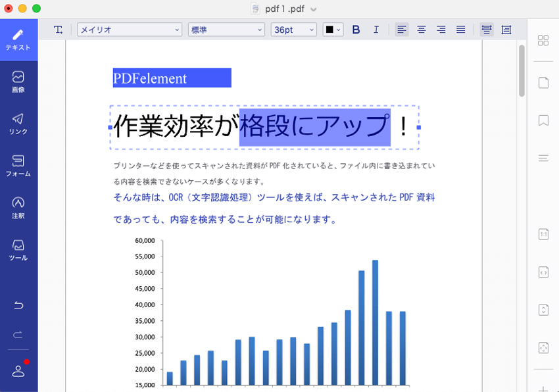Viewport: 559px width, 392px height.
Task: Justify the text
Action: (x=460, y=30)
